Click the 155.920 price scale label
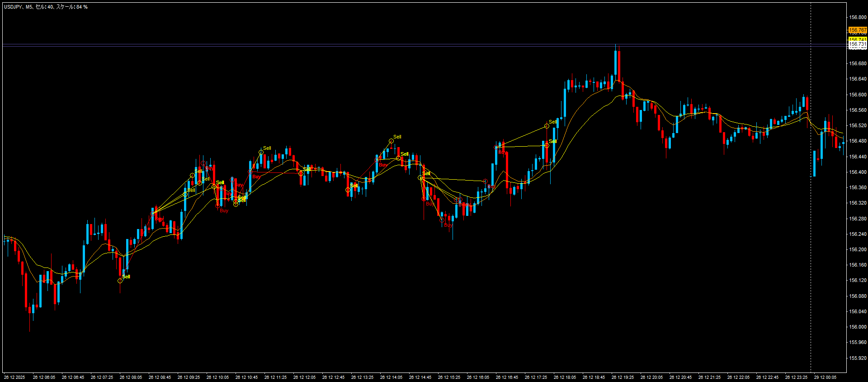 858,358
